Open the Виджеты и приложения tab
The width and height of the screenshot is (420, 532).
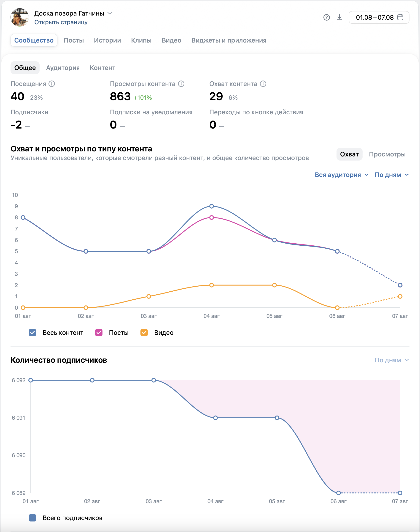[229, 40]
